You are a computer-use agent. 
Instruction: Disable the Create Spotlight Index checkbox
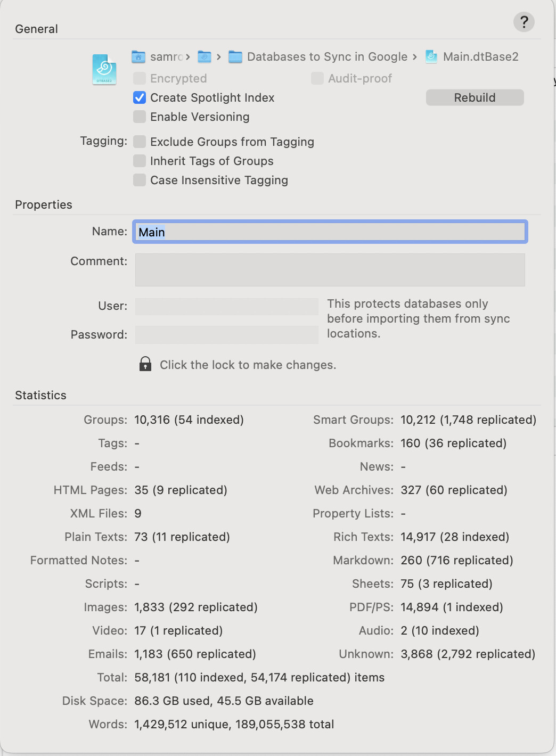point(140,97)
